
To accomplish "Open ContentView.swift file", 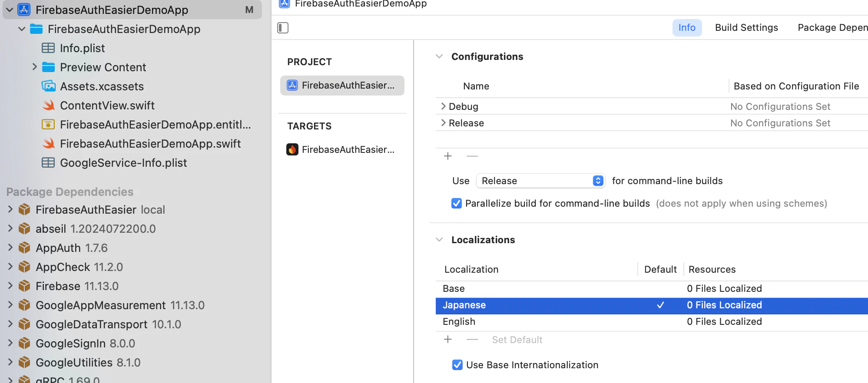I will (x=107, y=106).
